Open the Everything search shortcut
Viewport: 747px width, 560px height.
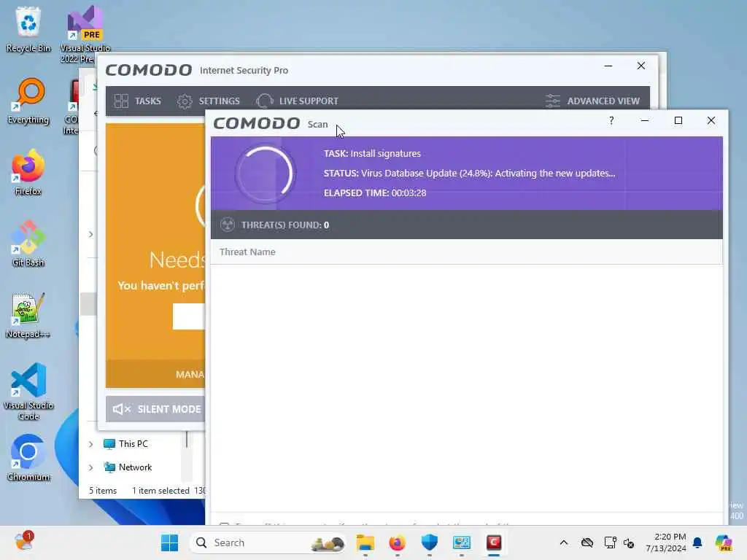pos(28,101)
